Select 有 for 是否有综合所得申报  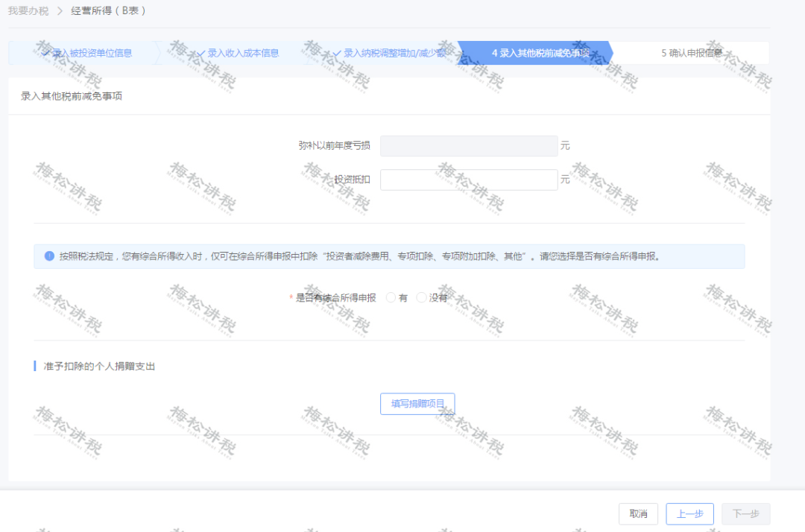tap(391, 297)
